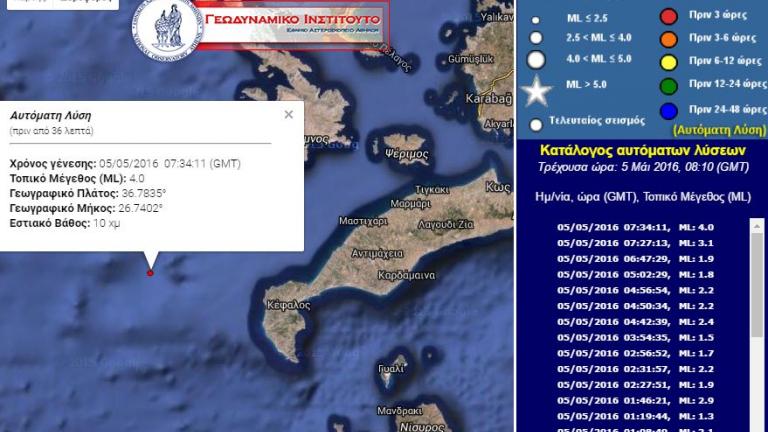This screenshot has width=768, height=432.
Task: Click the yellow (Αυτόματη Λύση) legend label
Action: (719, 130)
